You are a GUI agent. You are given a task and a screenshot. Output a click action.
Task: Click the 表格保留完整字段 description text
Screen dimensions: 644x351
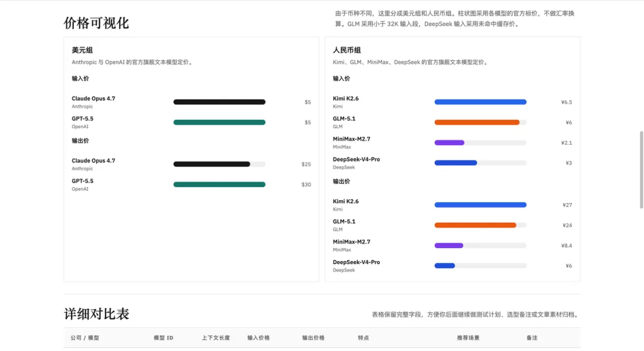coord(476,315)
